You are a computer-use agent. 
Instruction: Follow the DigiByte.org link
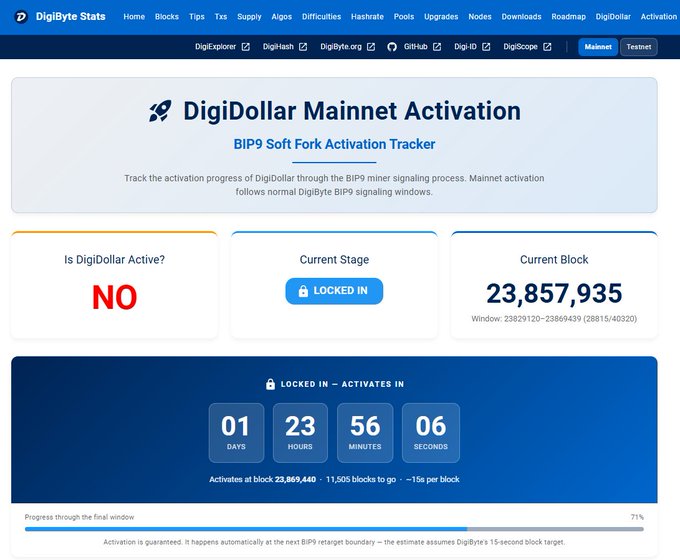pos(341,47)
